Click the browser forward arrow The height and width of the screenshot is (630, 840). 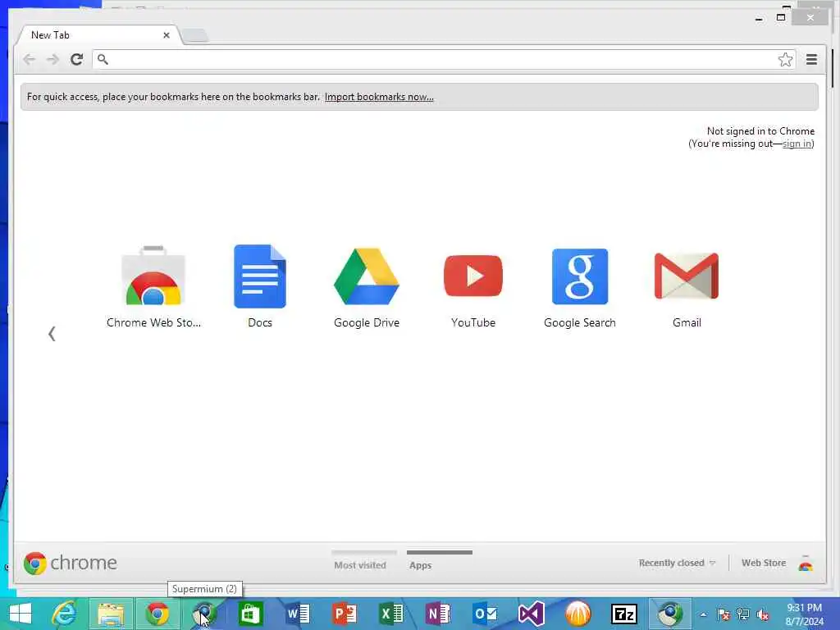52,59
